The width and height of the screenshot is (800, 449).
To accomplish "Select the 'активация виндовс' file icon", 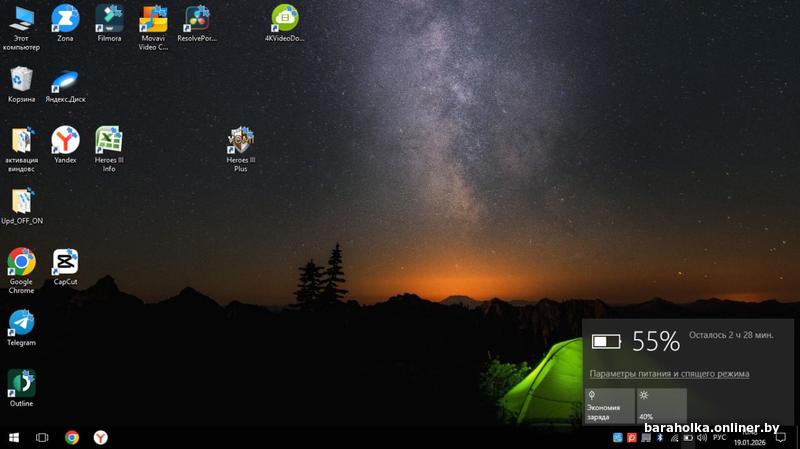I will (21, 149).
